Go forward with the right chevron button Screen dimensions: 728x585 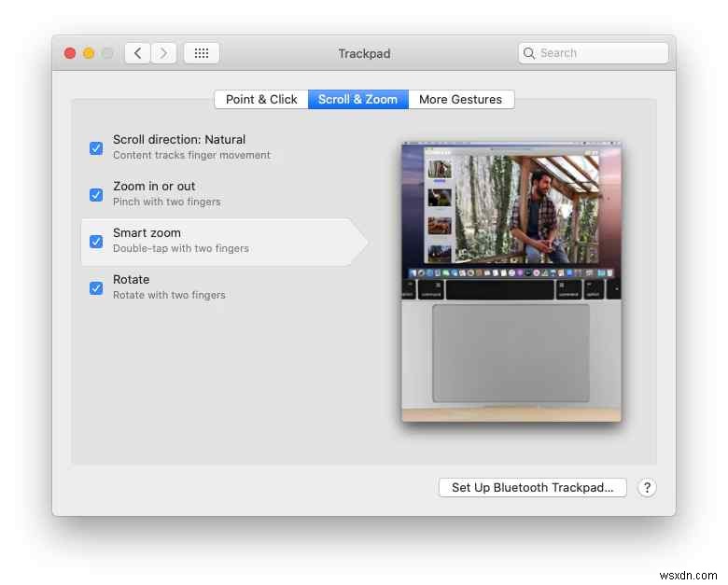(163, 53)
